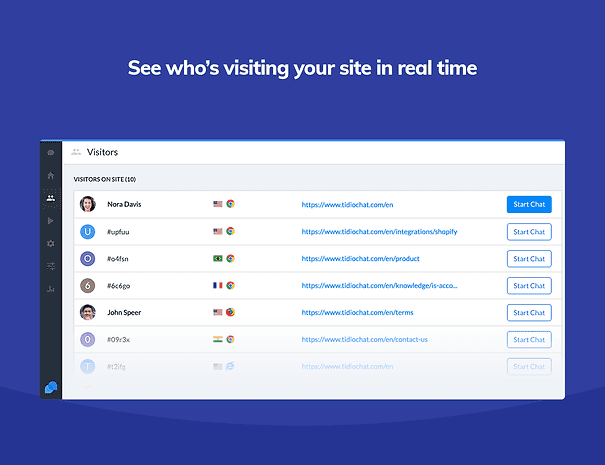This screenshot has width=605, height=465.
Task: Select visitor name #o4fsn
Action: (119, 258)
